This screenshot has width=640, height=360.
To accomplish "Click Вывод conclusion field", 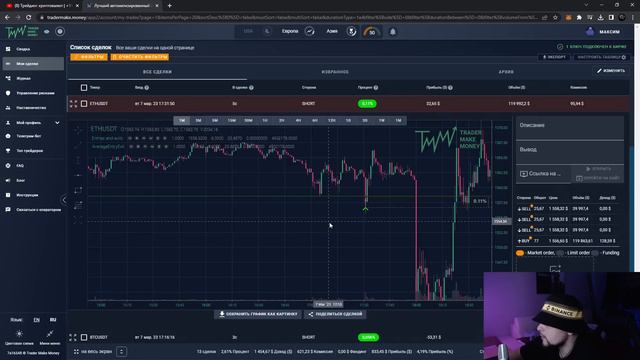I will click(570, 153).
